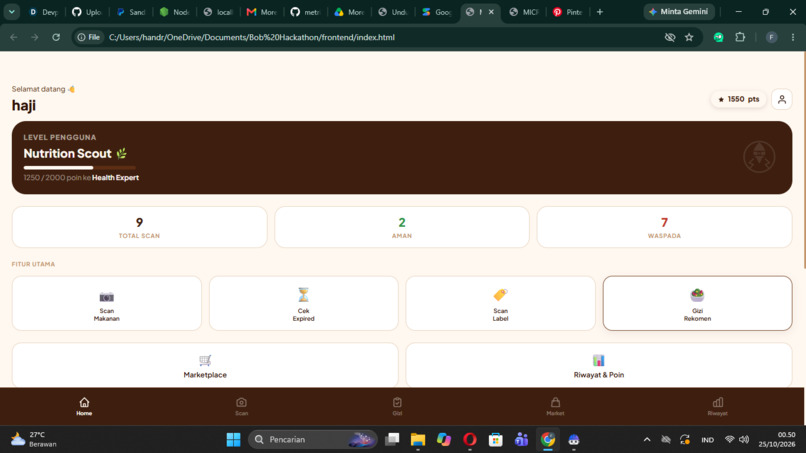The width and height of the screenshot is (806, 453).
Task: Select the Aman stat card
Action: tap(402, 227)
